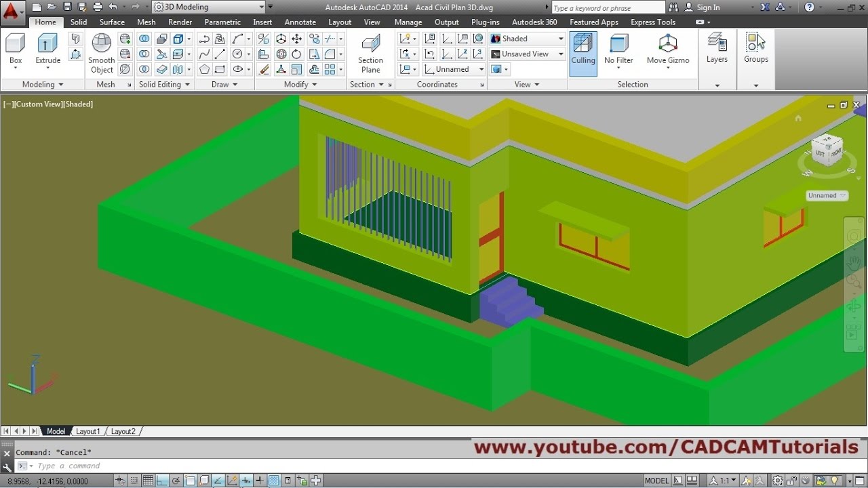
Task: Click the Sign In button
Action: coord(703,7)
